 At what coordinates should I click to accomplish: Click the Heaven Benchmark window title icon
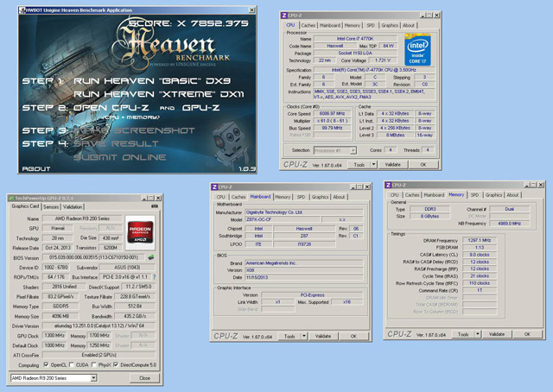tap(22, 10)
